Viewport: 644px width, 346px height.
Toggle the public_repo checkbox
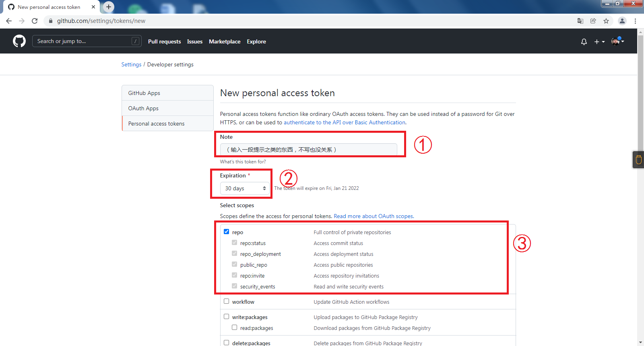(235, 264)
